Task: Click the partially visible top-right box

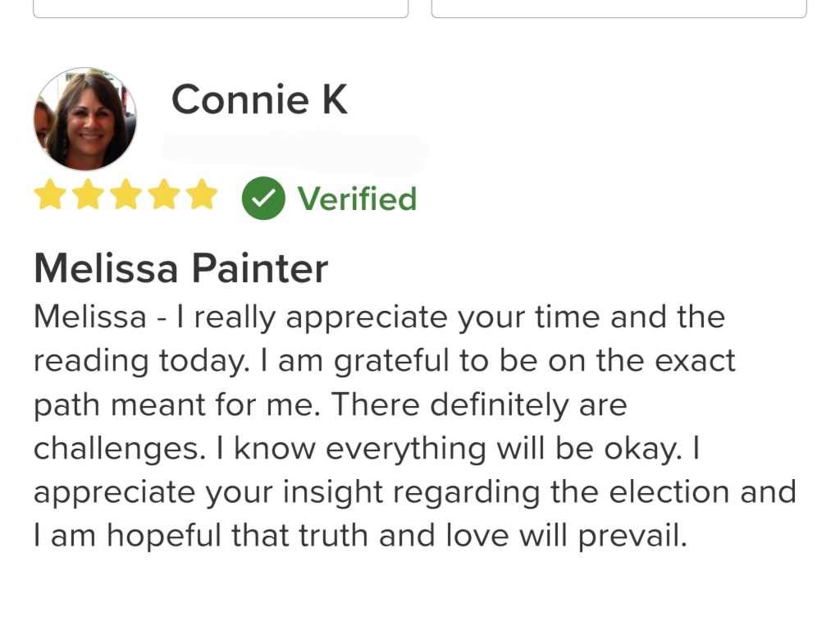Action: point(619,8)
